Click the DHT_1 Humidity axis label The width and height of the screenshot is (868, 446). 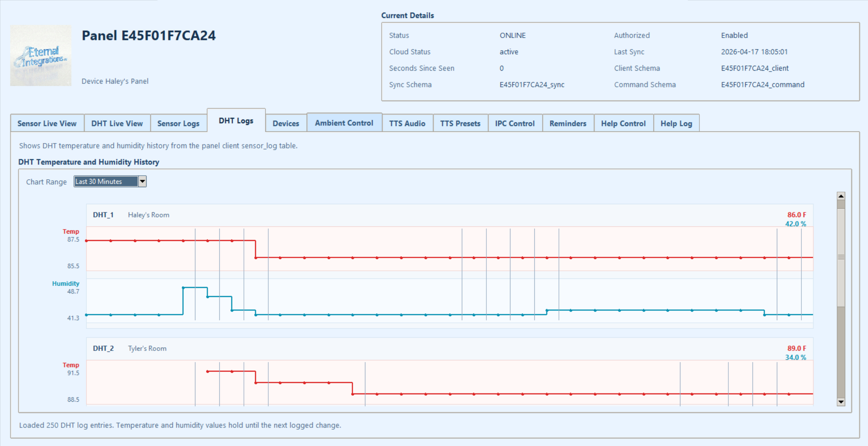pyautogui.click(x=66, y=283)
